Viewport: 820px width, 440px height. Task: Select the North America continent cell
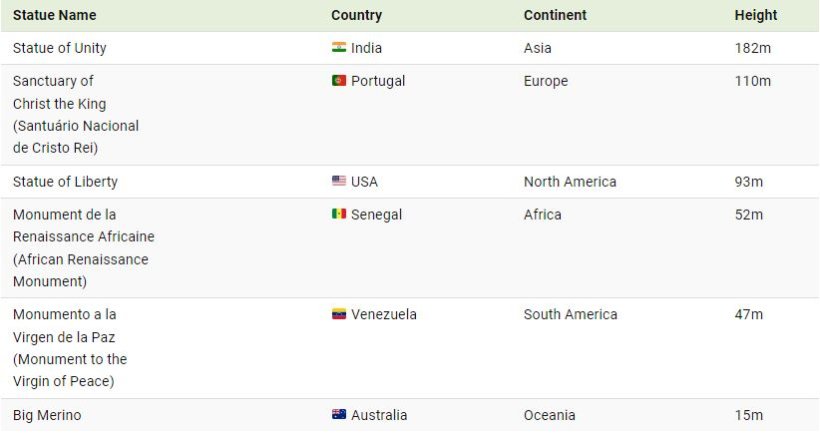coord(570,182)
